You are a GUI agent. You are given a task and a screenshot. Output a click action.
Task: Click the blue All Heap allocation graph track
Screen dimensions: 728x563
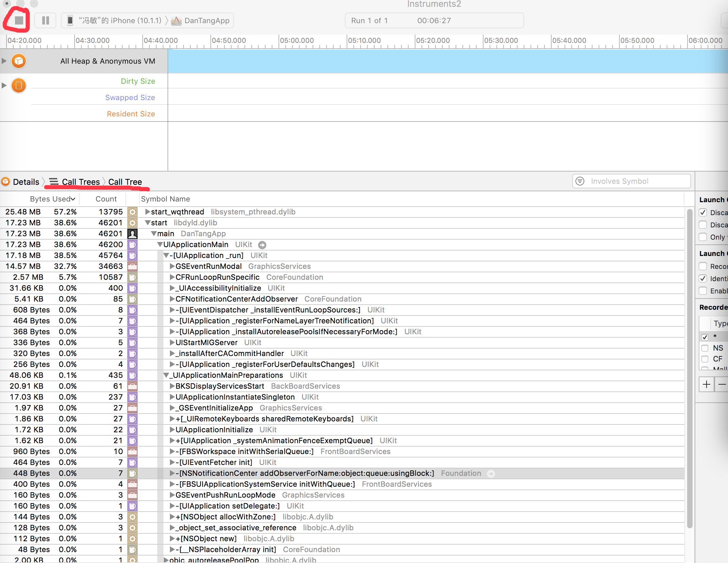click(448, 61)
